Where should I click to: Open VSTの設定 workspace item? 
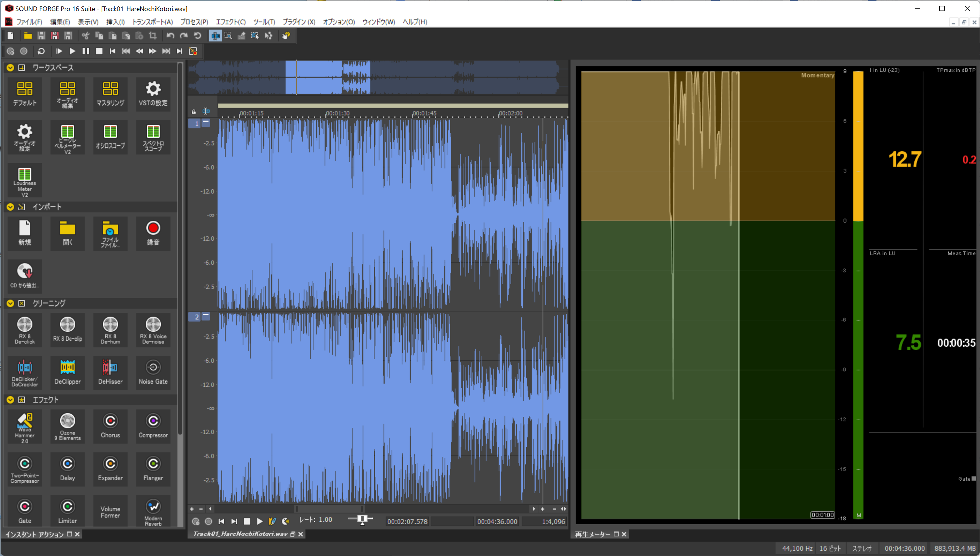click(153, 94)
